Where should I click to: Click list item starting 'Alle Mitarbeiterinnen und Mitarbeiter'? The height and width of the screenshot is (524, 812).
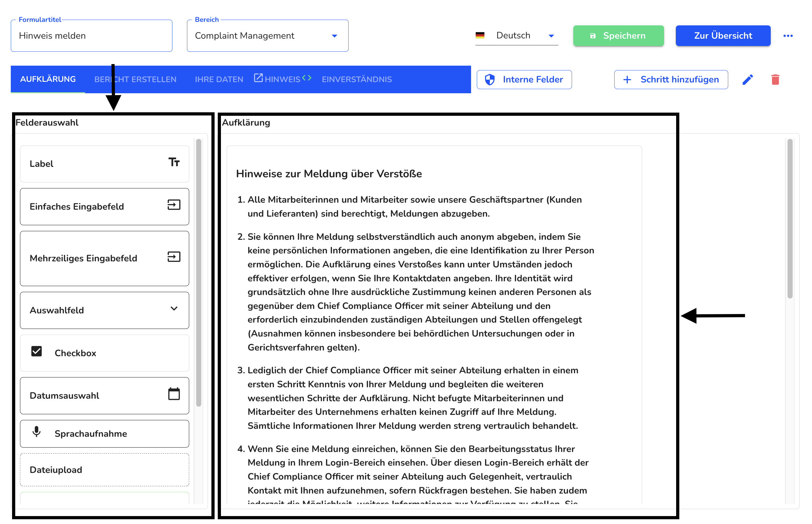415,206
